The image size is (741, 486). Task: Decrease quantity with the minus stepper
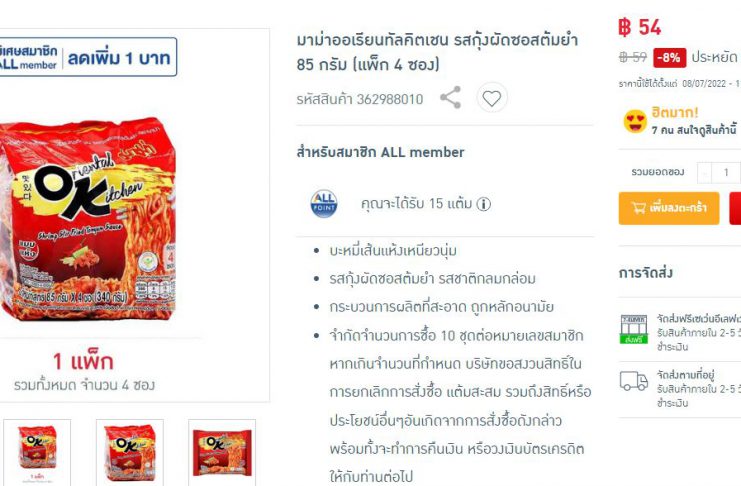[704, 173]
